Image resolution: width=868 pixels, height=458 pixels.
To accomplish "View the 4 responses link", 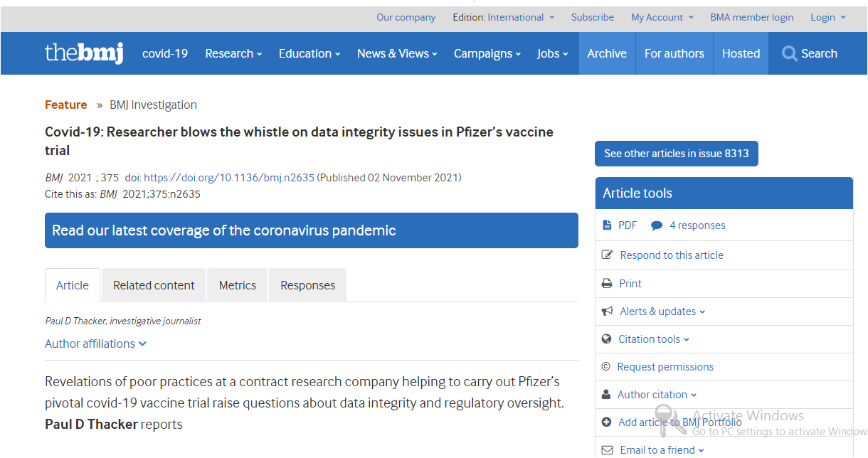I will click(x=697, y=225).
